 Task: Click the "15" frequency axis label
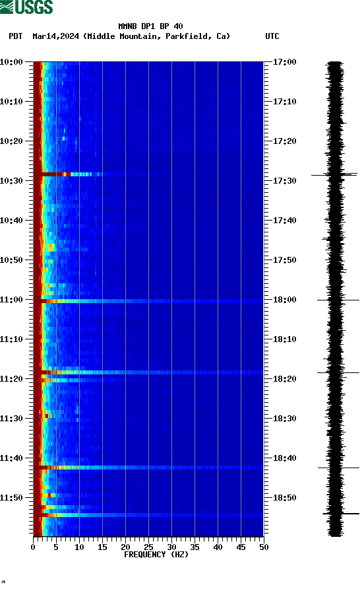click(x=102, y=547)
